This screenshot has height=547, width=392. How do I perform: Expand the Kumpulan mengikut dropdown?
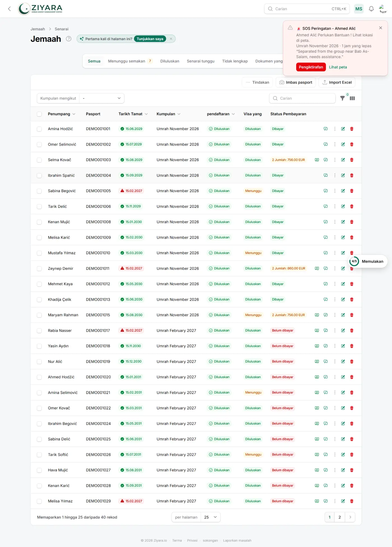pos(102,98)
